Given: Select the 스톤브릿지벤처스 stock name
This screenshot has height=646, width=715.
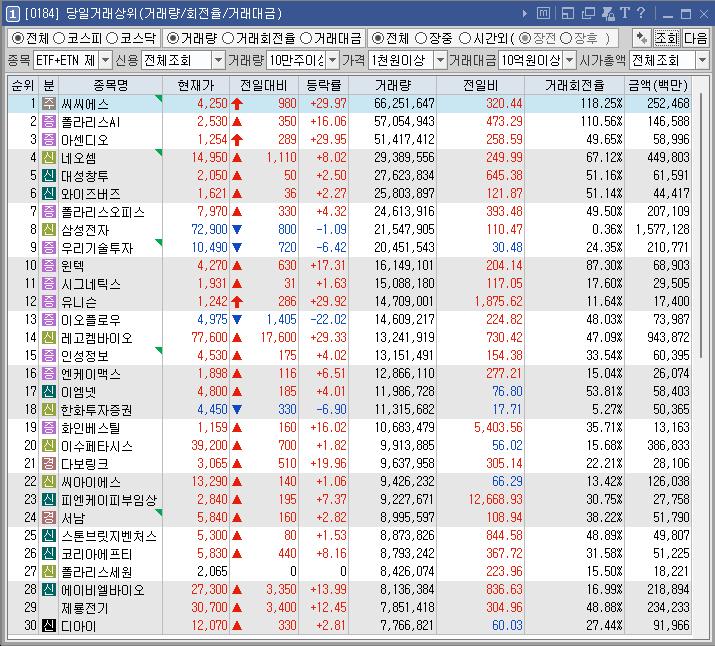Looking at the screenshot, I should 109,536.
